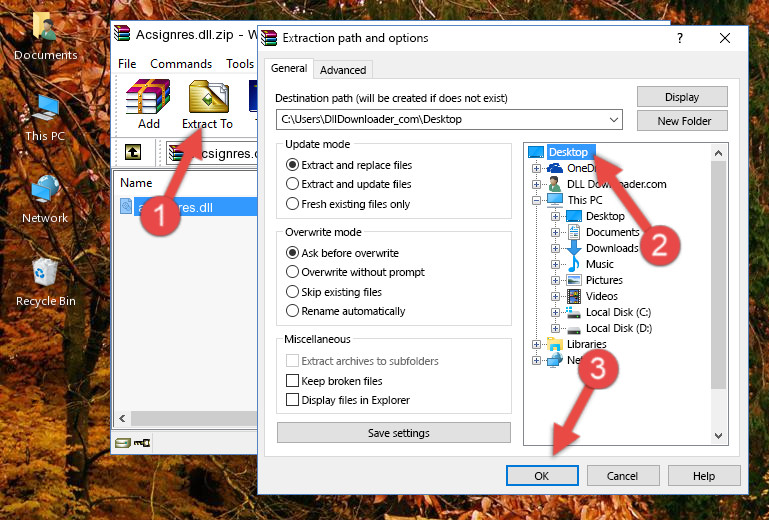Select Local Disk (C:) in tree
The width and height of the screenshot is (769, 520).
618,312
